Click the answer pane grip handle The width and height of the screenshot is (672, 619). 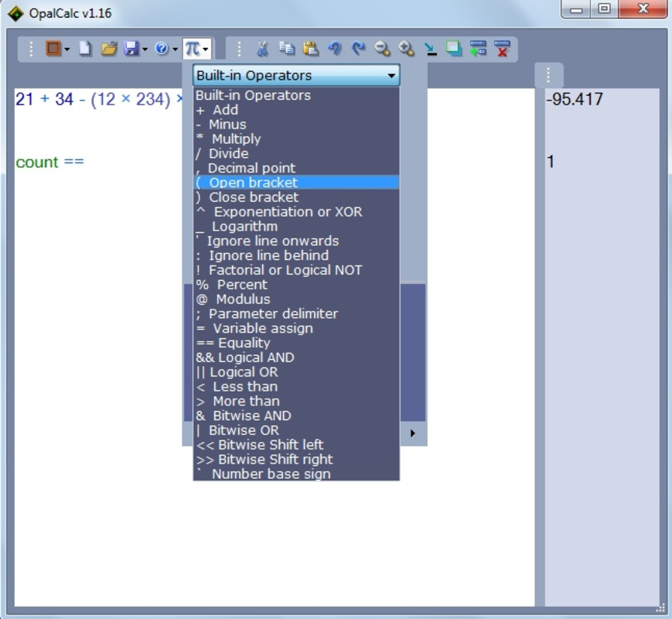point(548,75)
